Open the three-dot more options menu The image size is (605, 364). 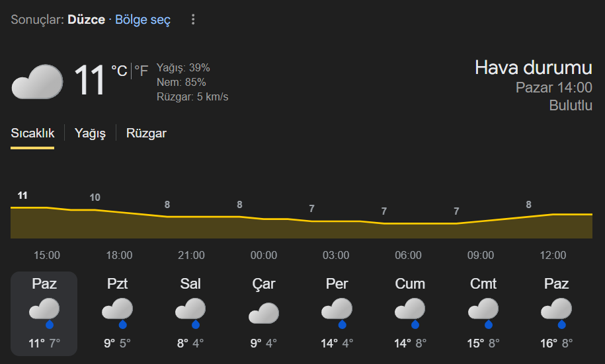pyautogui.click(x=193, y=20)
